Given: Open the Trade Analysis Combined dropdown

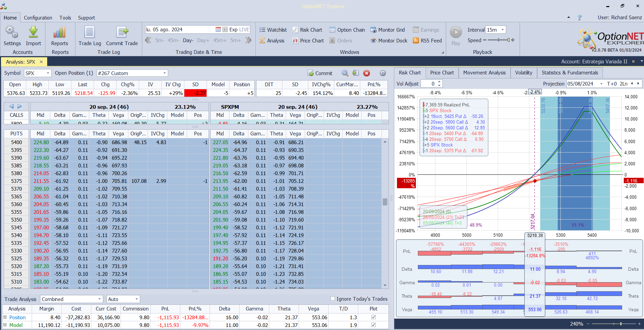Looking at the screenshot, I should (99, 299).
